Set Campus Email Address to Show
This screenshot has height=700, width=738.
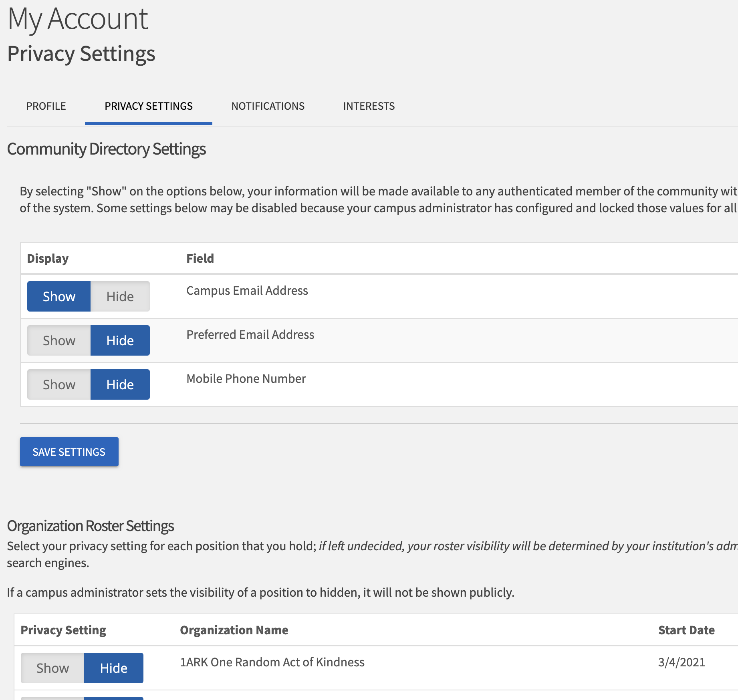tap(59, 296)
